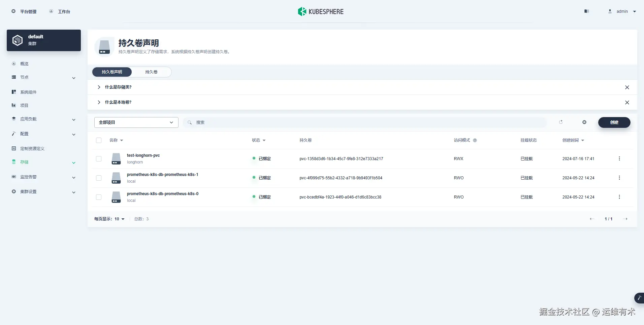This screenshot has height=325, width=644.
Task: Expand the 什么是本地卷? help section
Action: tap(99, 102)
